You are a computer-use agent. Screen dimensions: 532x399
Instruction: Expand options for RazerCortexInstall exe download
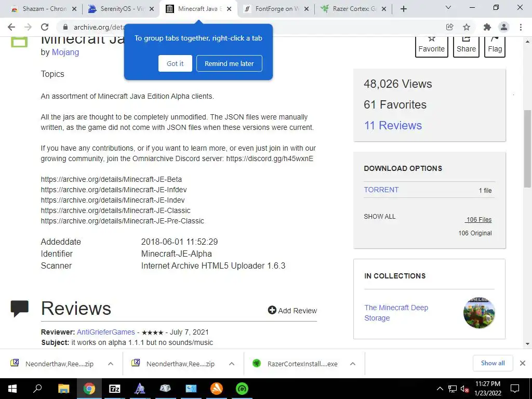pyautogui.click(x=353, y=364)
